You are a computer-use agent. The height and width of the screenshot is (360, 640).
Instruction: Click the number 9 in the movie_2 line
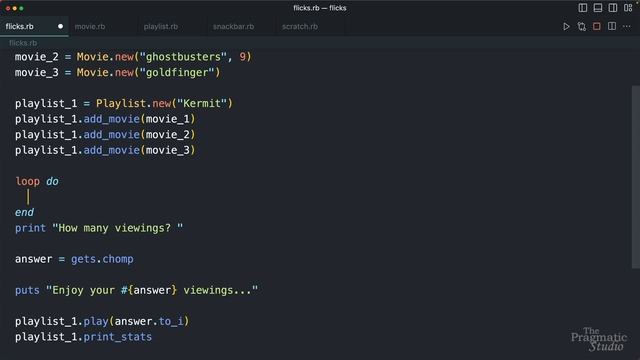[242, 57]
